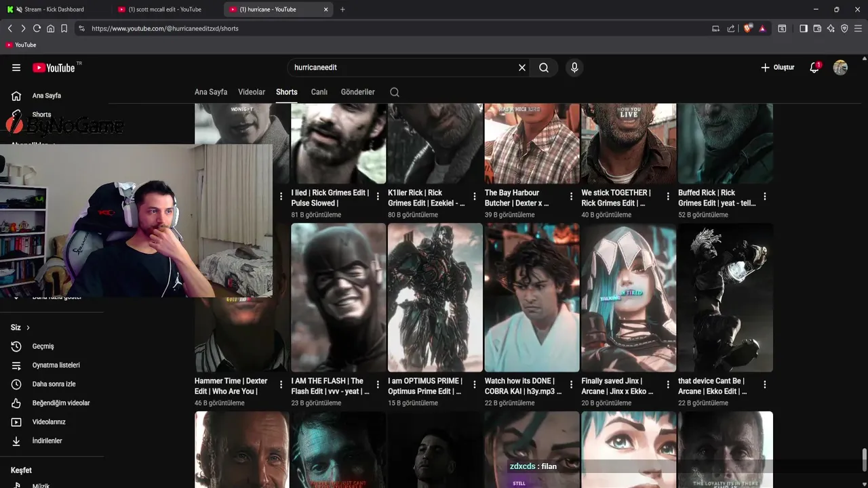Run search with magnifier button

[544, 68]
